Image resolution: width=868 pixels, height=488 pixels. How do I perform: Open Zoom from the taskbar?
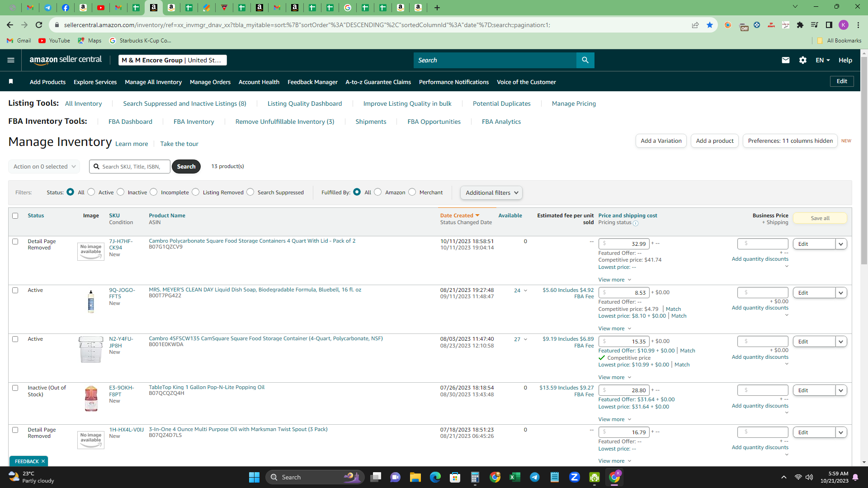pyautogui.click(x=575, y=477)
